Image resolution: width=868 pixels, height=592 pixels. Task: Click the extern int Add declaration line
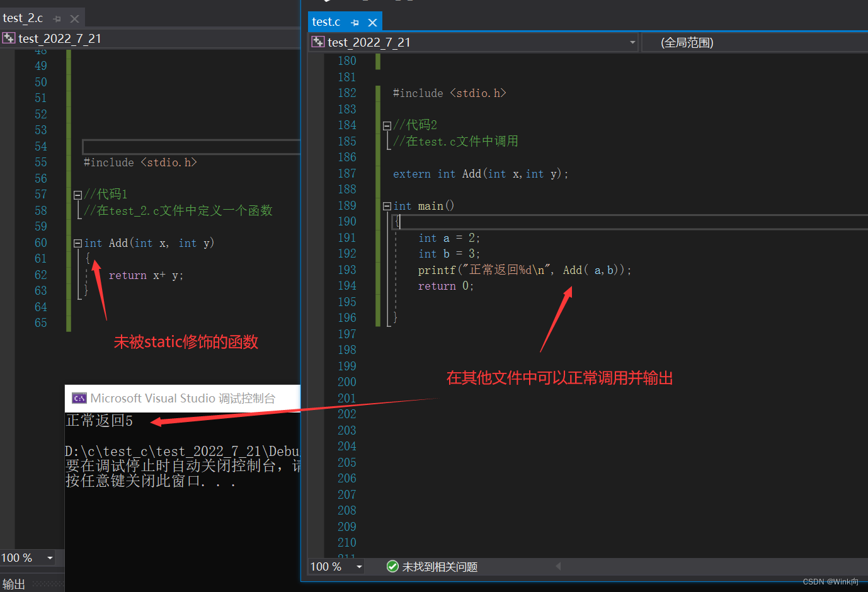(481, 174)
